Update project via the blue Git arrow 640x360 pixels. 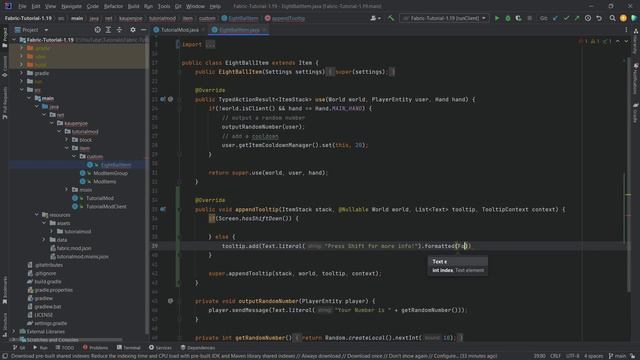pos(556,18)
